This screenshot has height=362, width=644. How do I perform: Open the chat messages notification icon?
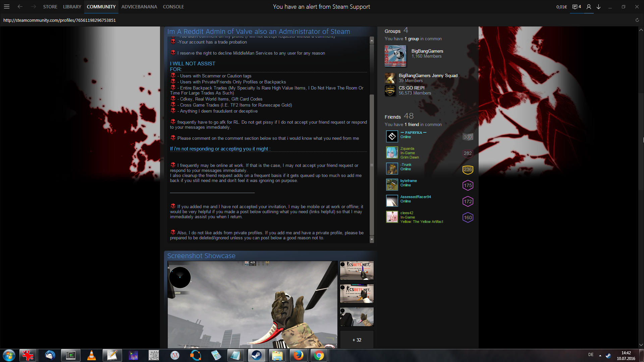coord(576,7)
